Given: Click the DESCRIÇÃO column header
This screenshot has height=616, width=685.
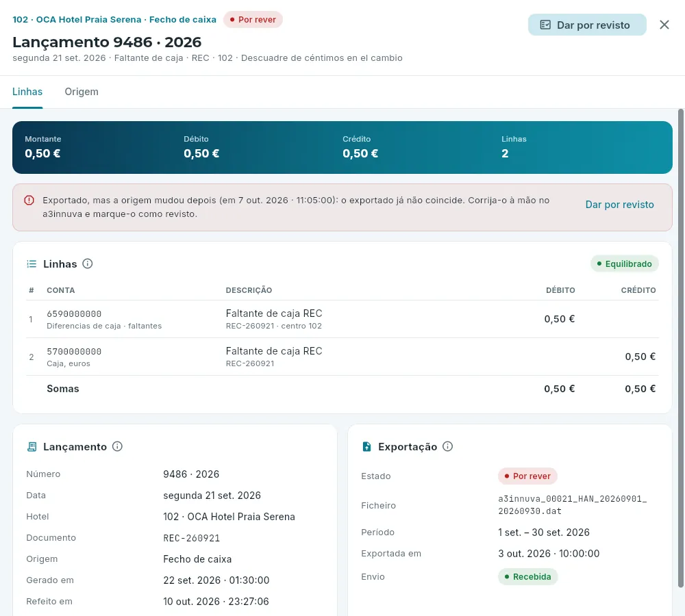Looking at the screenshot, I should [x=249, y=290].
